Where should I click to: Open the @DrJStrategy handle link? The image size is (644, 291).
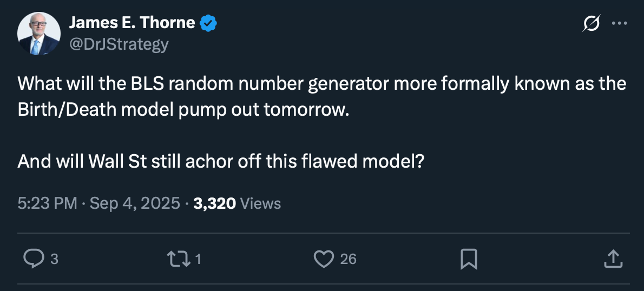coord(119,43)
